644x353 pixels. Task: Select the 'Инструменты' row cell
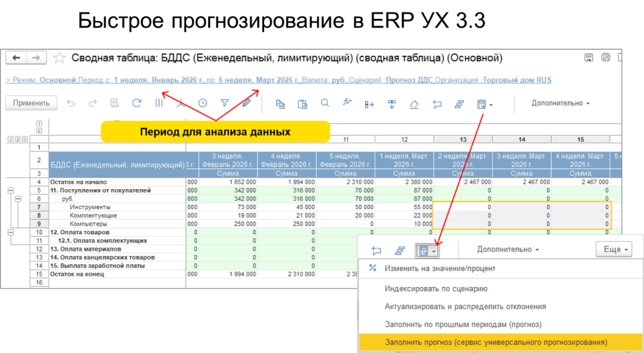(91, 207)
